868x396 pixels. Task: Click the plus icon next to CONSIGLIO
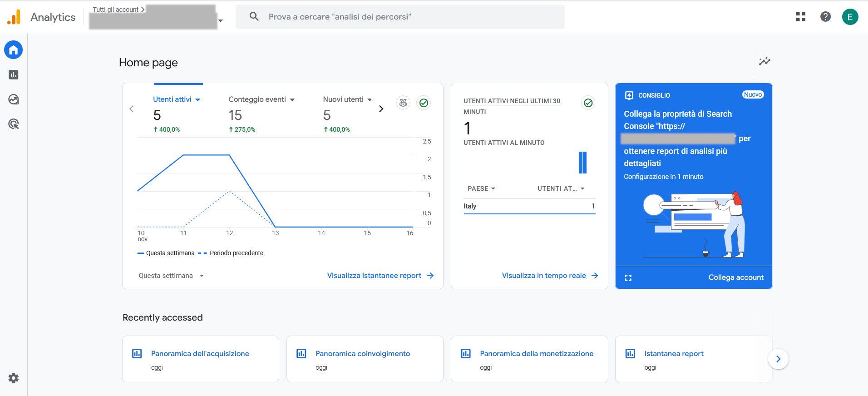[629, 95]
